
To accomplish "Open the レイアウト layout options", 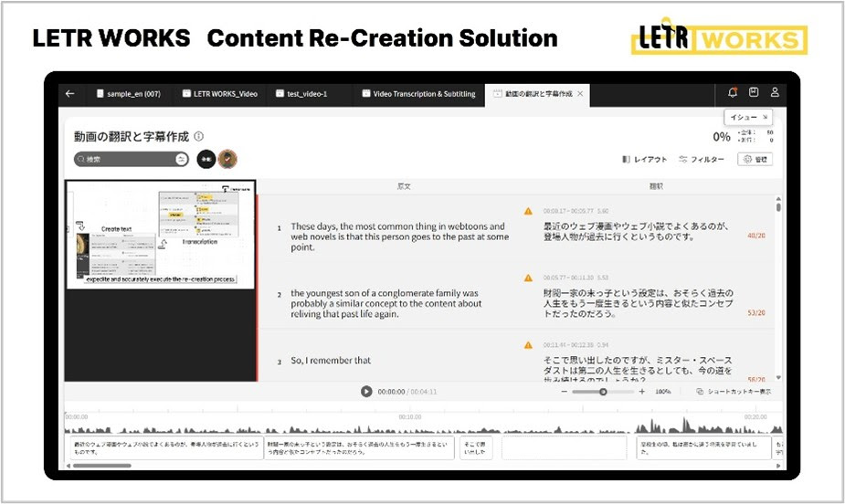I will 645,160.
